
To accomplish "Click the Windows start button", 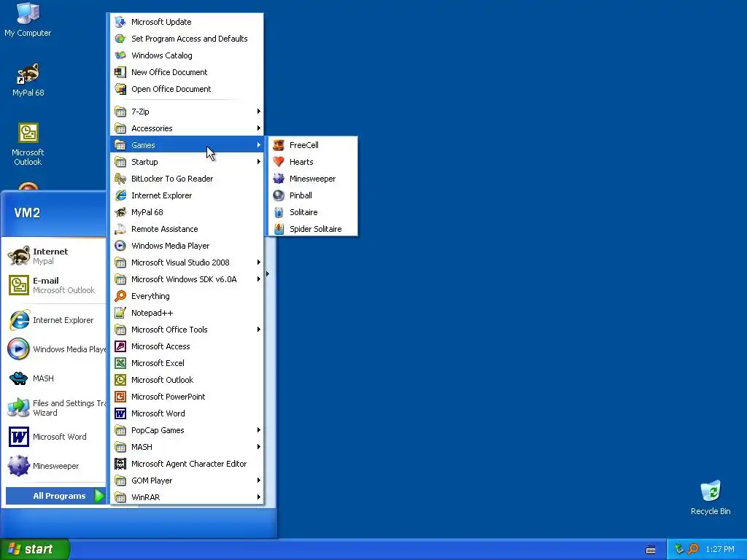I will point(35,549).
